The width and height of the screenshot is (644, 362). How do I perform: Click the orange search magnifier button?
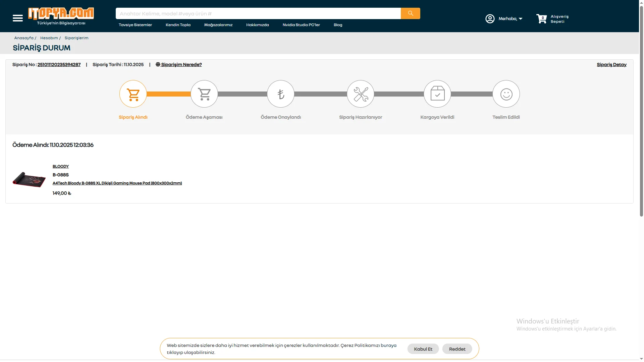click(x=410, y=13)
